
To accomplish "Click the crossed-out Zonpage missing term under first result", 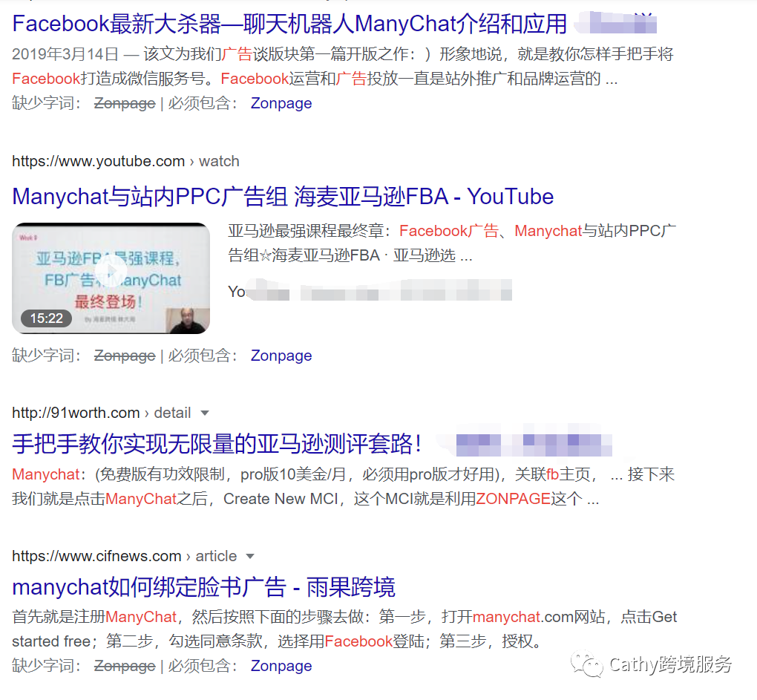I will point(124,103).
